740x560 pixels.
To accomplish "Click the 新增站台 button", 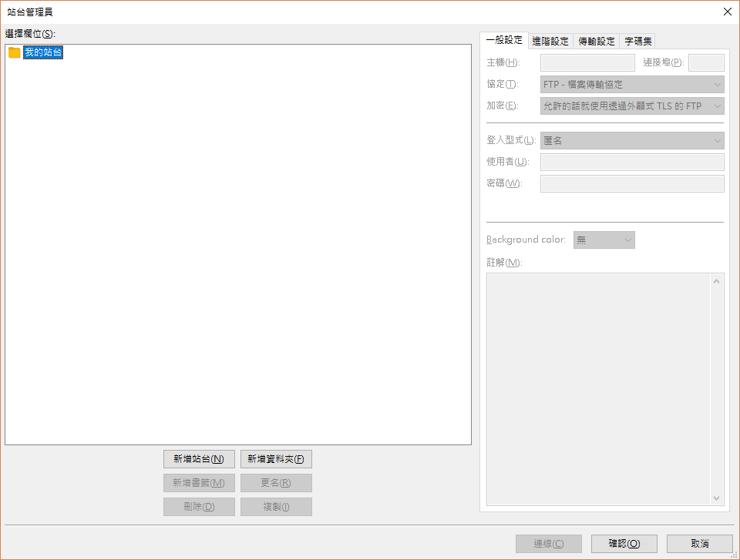I will point(198,458).
